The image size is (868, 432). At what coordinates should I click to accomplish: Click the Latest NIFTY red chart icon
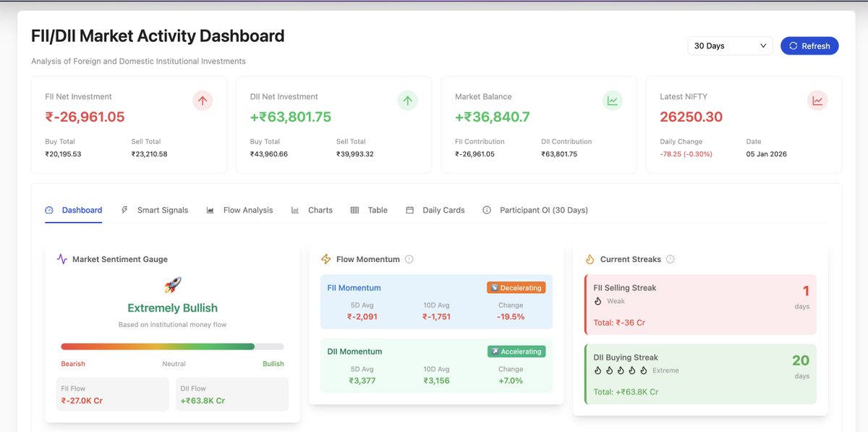(x=817, y=101)
